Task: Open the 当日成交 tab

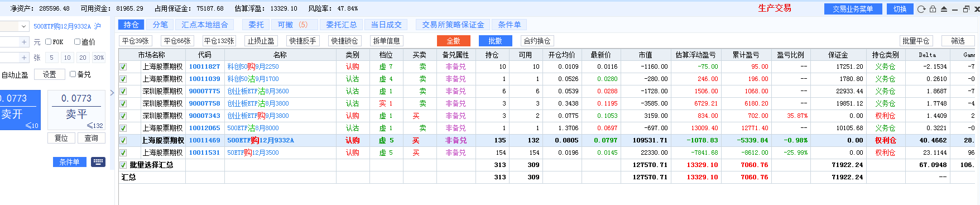Action: pyautogui.click(x=386, y=25)
